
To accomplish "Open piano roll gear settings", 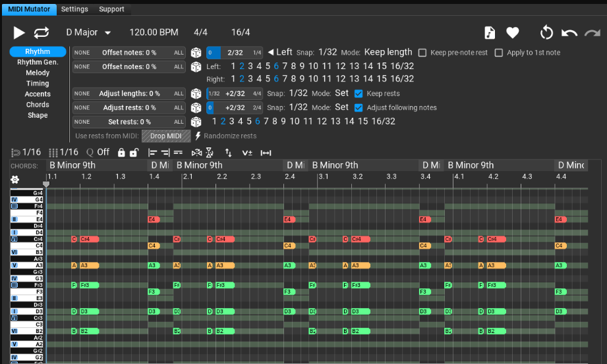I will coord(14,180).
